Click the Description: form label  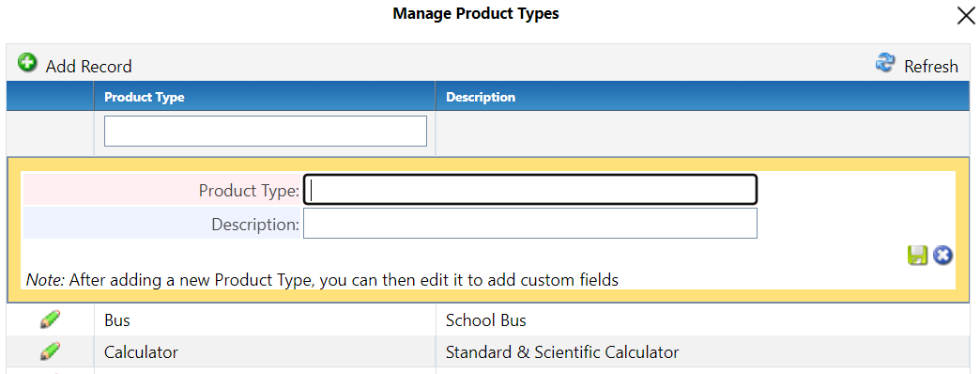click(x=255, y=224)
